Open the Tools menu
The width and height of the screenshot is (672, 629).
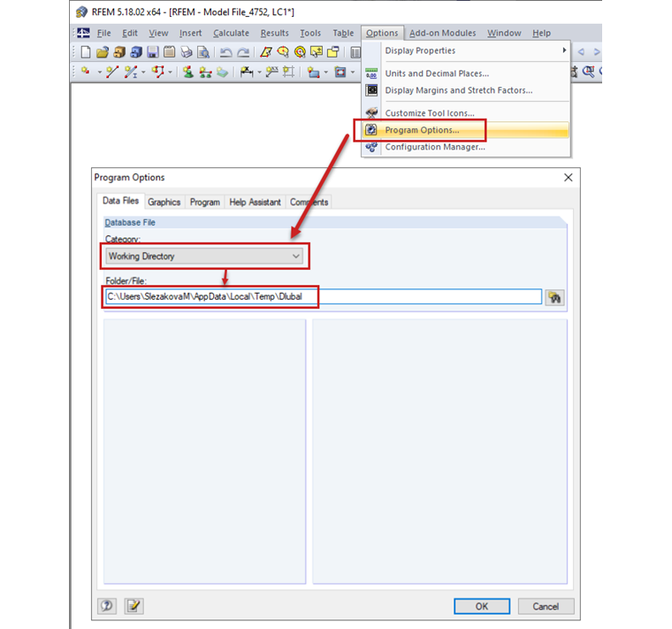pos(310,33)
